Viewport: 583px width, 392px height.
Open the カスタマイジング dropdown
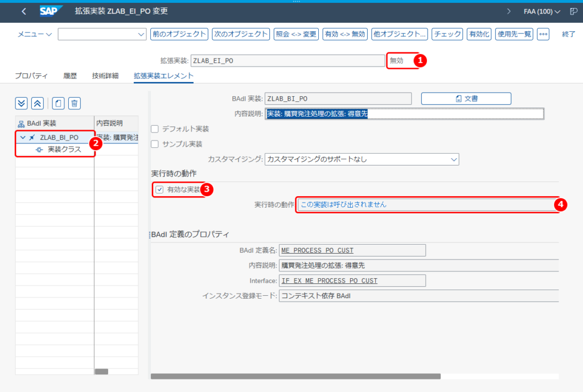pos(362,159)
